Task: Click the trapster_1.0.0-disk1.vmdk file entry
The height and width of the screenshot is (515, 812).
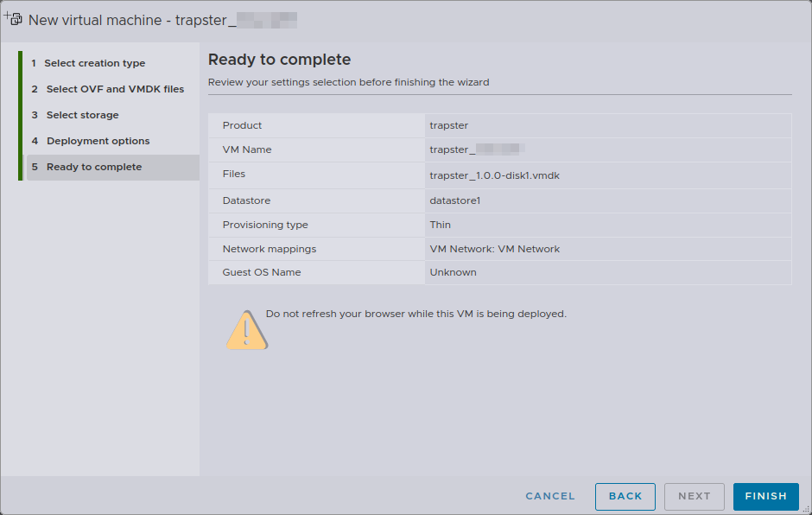Action: (x=495, y=175)
